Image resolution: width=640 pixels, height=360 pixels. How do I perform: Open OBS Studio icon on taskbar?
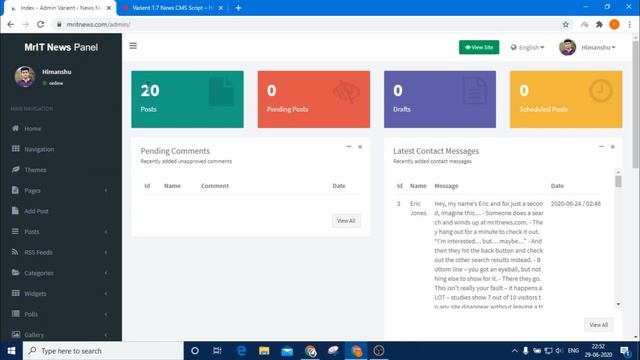click(379, 351)
